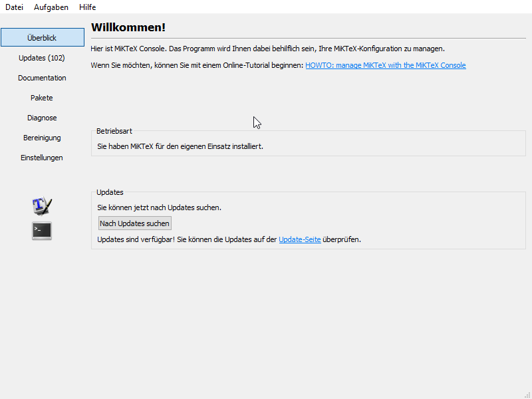
Task: Open the Hilfe menu
Action: pyautogui.click(x=87, y=7)
